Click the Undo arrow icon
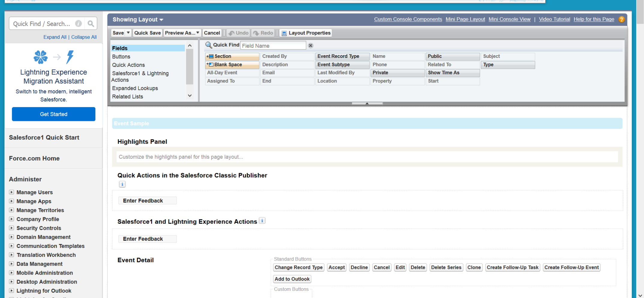 coord(231,33)
